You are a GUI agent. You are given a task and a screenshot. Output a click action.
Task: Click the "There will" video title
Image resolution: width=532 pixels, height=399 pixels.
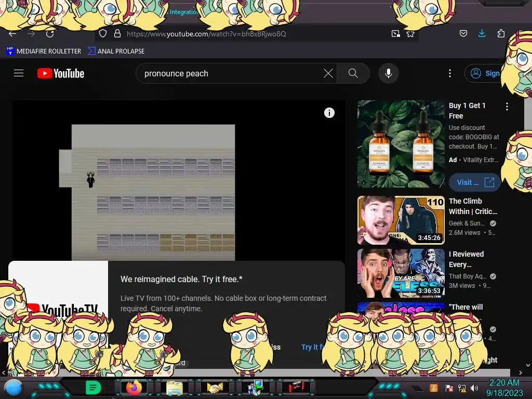[x=465, y=307]
